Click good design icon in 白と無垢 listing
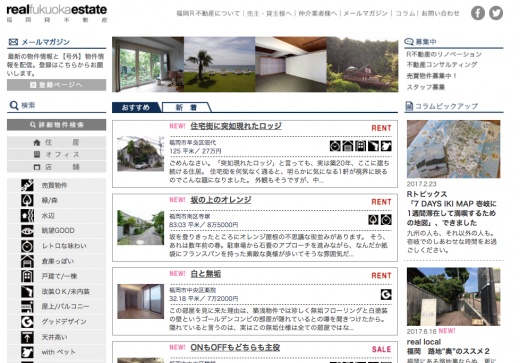This screenshot has width=520, height=363. pyautogui.click(x=386, y=294)
